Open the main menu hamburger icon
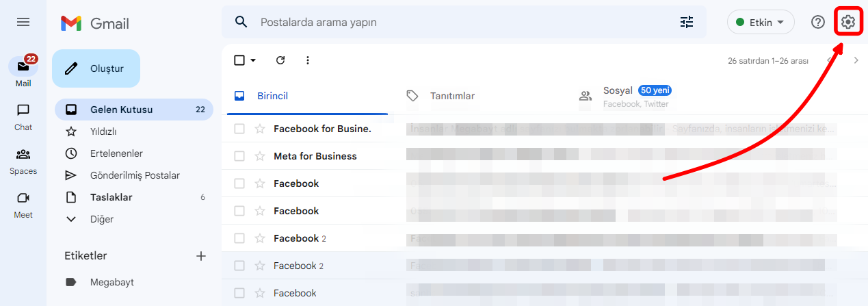 pyautogui.click(x=23, y=22)
